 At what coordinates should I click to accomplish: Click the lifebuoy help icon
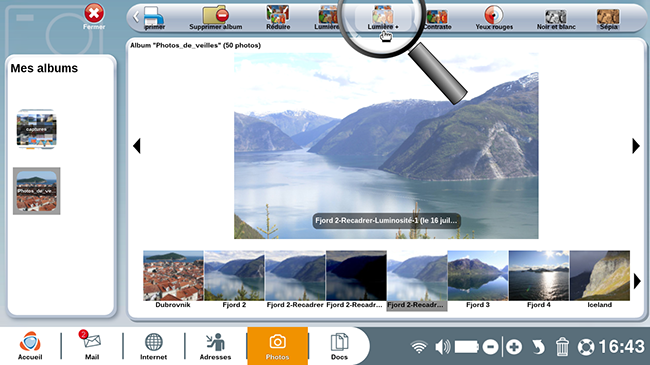586,347
